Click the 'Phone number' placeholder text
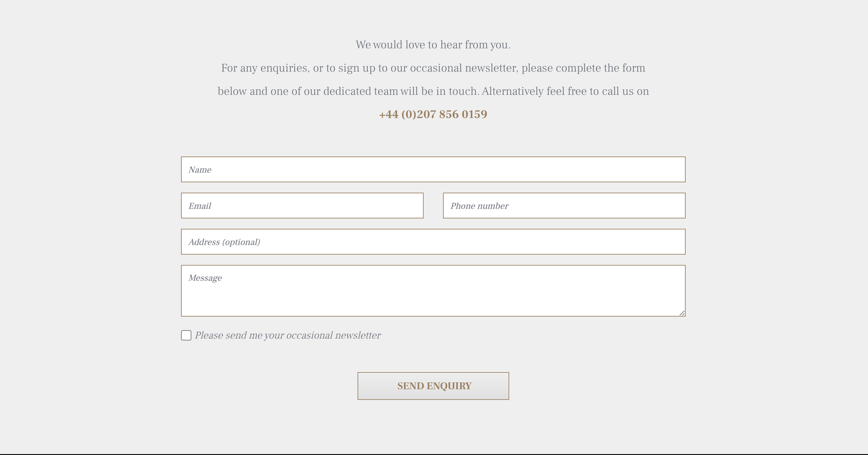Viewport: 868px width, 455px height. [479, 206]
